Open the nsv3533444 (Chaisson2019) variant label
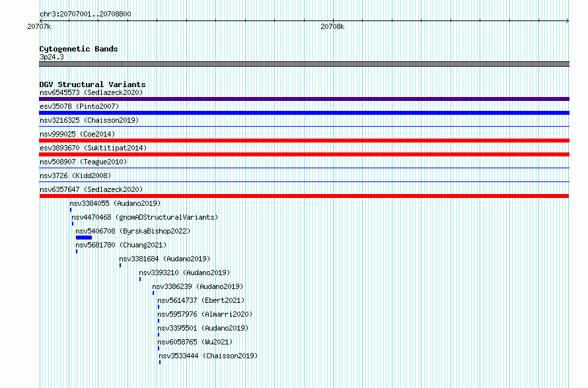Screen dimensions: 588x388 click(208, 356)
